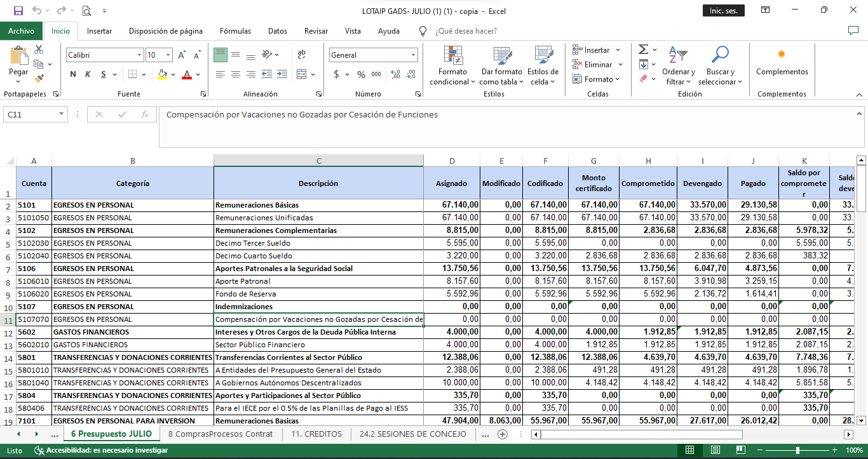868x459 pixels.
Task: Switch to 11. CREDITOS sheet tab
Action: (316, 434)
